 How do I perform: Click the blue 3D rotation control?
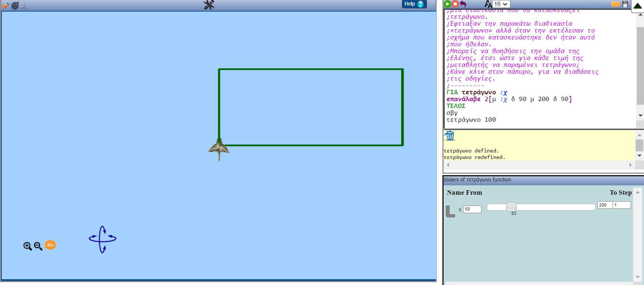103,239
